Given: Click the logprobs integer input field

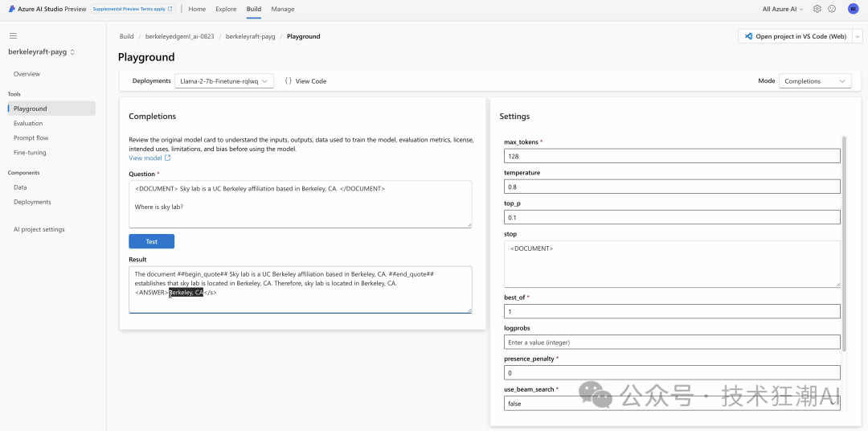Looking at the screenshot, I should click(x=672, y=343).
